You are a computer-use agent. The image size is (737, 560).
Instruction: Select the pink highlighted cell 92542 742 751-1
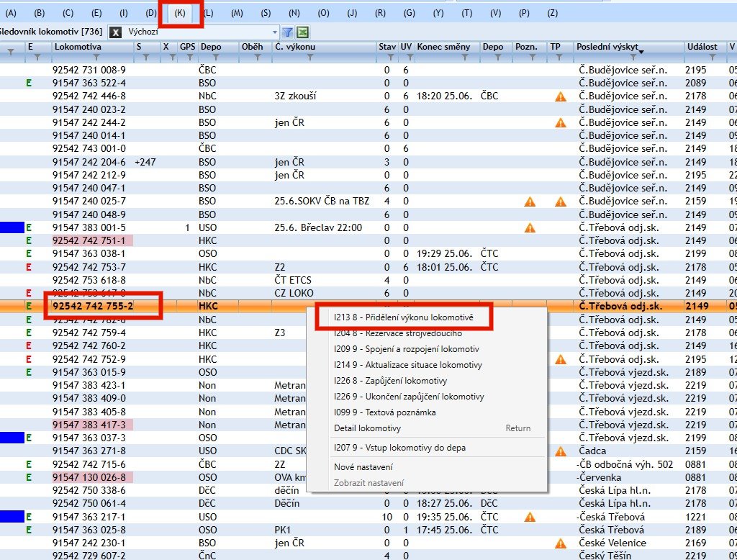[x=92, y=241]
